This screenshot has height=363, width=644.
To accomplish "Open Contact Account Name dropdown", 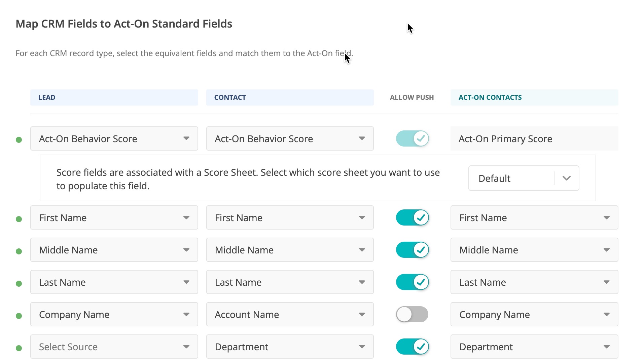I will (x=290, y=315).
